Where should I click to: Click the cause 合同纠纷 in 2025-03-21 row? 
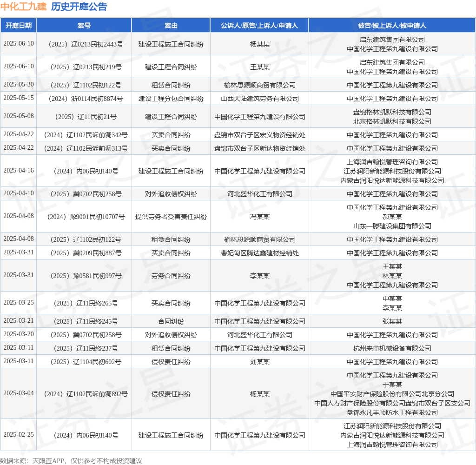[x=171, y=321]
